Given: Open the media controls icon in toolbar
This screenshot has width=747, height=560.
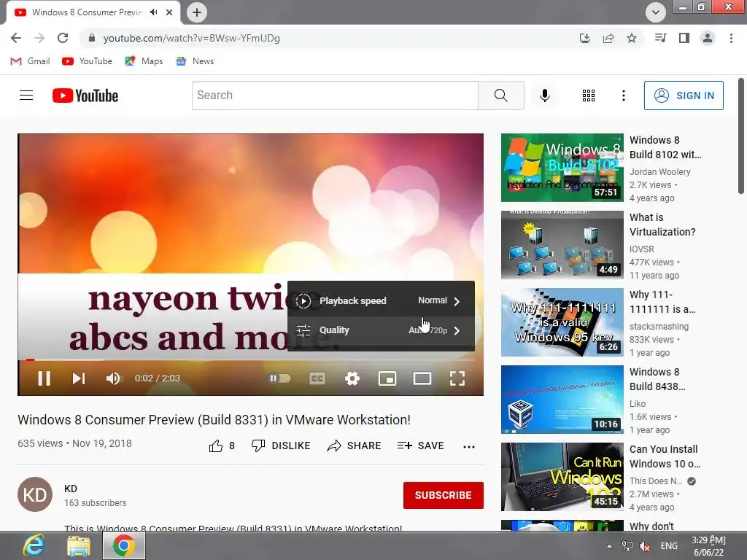Looking at the screenshot, I should 660,38.
